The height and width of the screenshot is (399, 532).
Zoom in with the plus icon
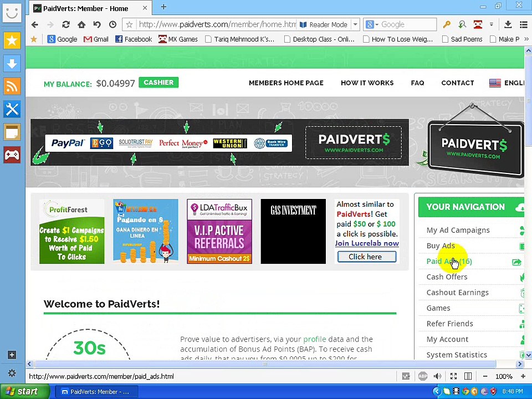(523, 376)
